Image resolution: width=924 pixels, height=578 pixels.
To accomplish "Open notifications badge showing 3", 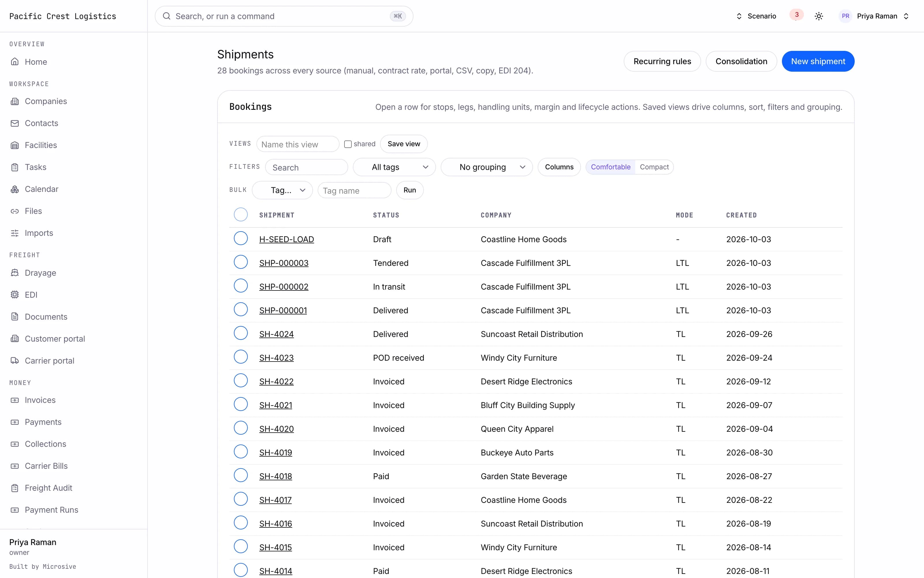I will (796, 15).
